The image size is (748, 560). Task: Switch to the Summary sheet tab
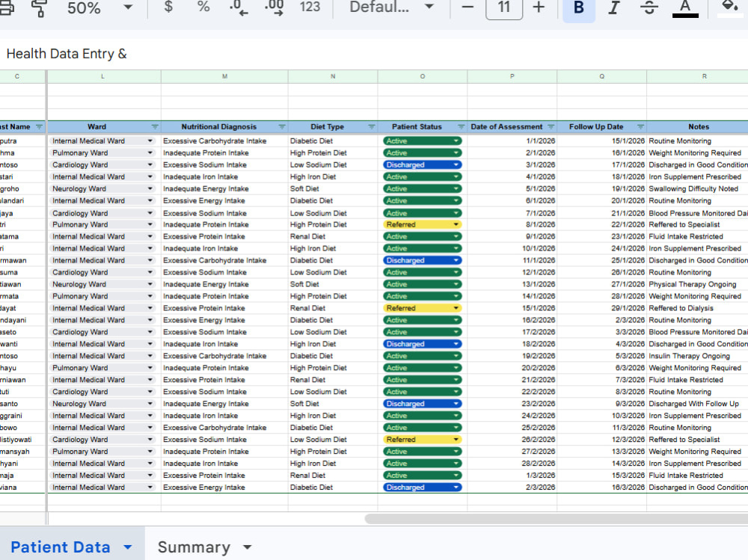pos(194,547)
